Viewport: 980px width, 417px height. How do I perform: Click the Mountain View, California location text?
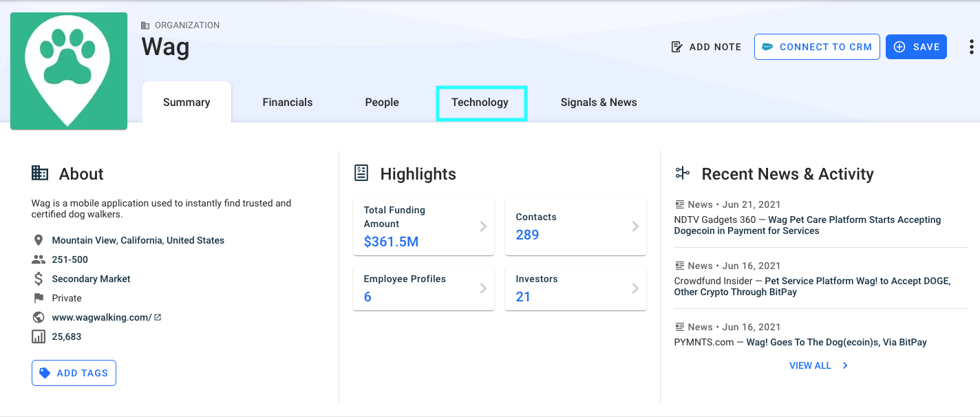pyautogui.click(x=138, y=240)
